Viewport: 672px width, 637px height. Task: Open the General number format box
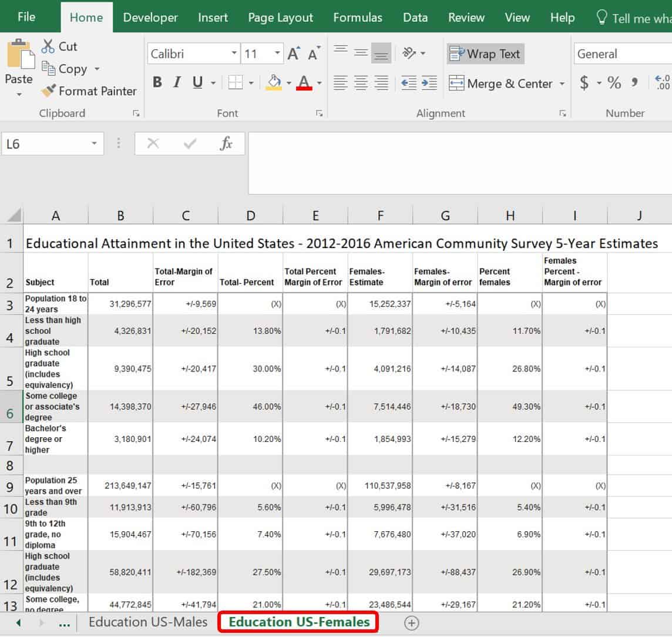click(x=622, y=53)
